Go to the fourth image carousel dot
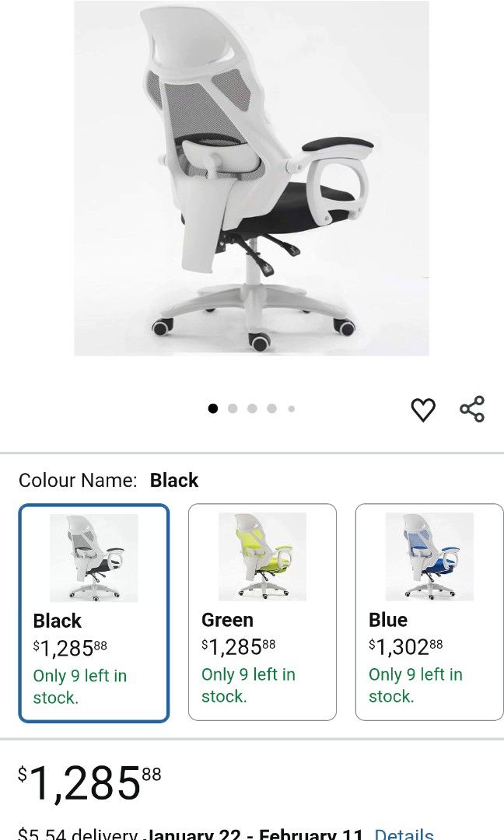 (x=271, y=408)
